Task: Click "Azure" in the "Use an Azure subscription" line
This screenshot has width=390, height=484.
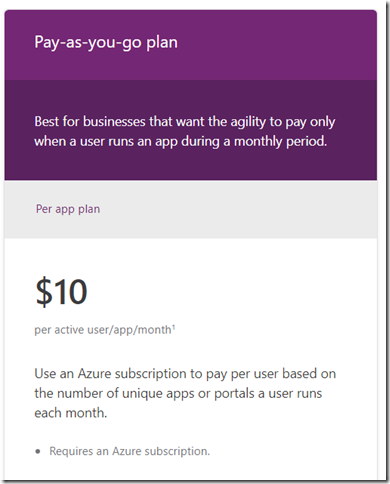Action: point(94,374)
